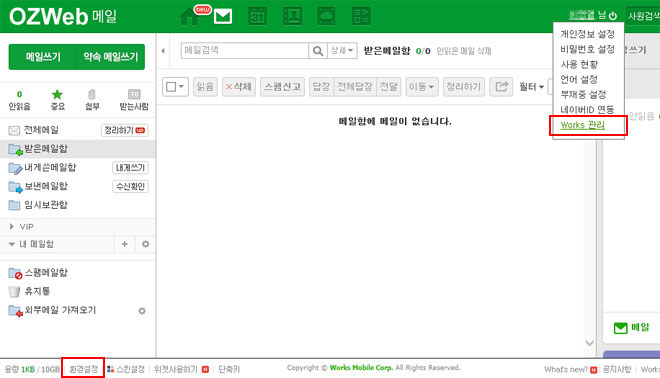Show unread mails (안읽음)

pyautogui.click(x=19, y=99)
